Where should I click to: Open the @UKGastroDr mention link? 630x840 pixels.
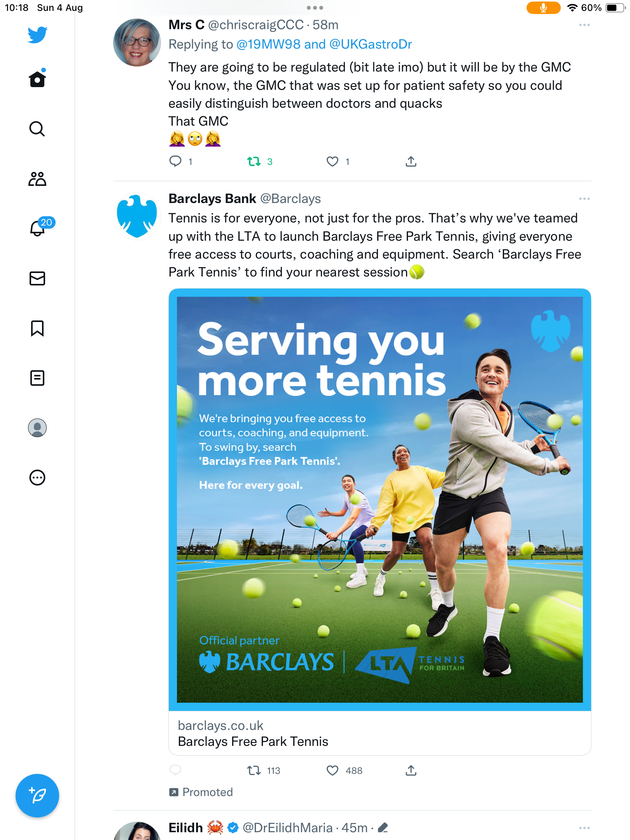pyautogui.click(x=371, y=44)
